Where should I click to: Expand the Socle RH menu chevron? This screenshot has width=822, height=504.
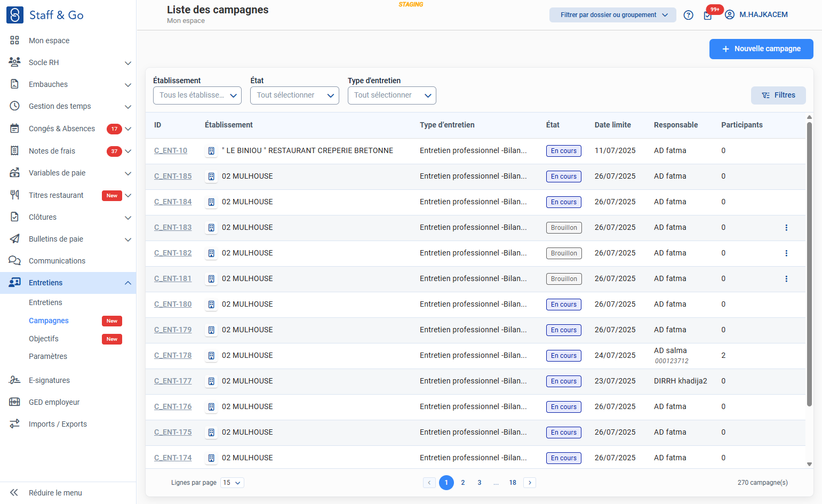tap(128, 63)
